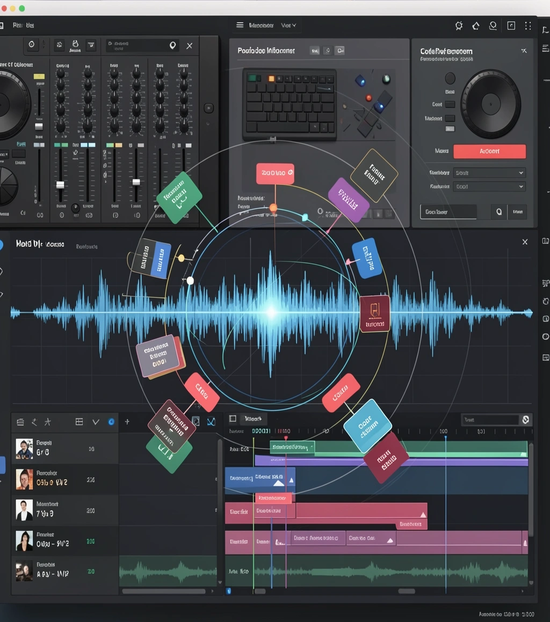The width and height of the screenshot is (550, 622).
Task: Select the first track avatar with glasses
Action: click(24, 449)
